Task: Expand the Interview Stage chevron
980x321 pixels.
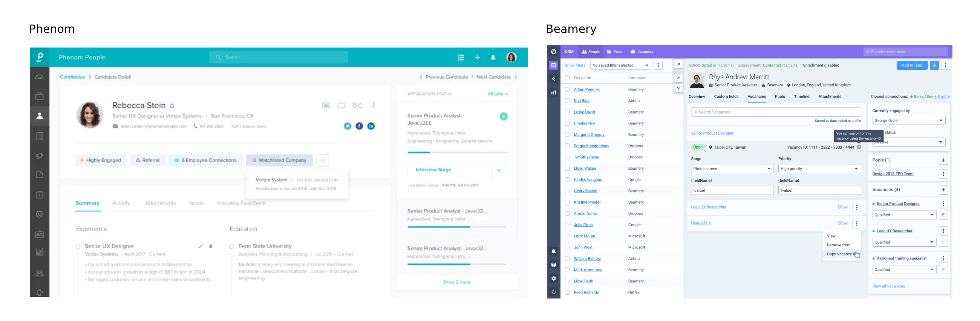Action: (498, 170)
